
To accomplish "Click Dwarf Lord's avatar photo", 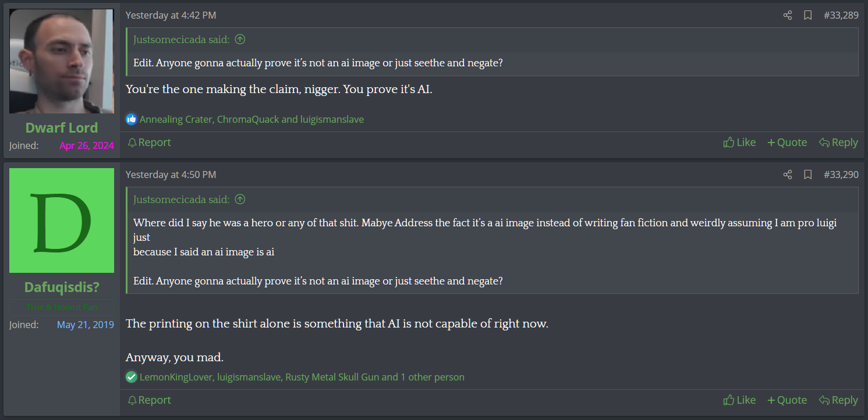I will point(62,61).
